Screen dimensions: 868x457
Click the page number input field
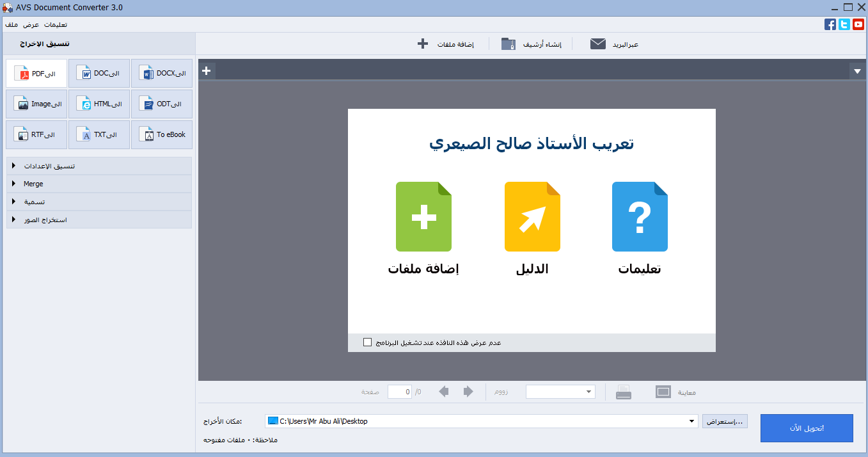click(400, 392)
